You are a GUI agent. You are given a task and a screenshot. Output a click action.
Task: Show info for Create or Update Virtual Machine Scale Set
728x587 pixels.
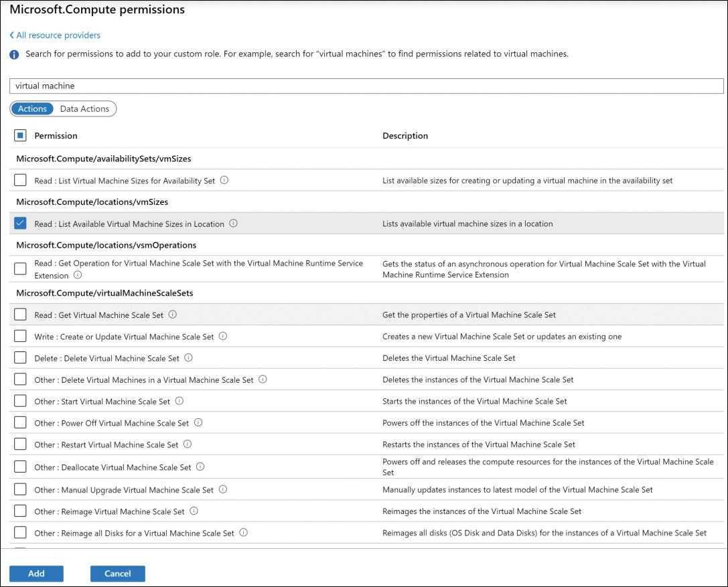pos(223,336)
